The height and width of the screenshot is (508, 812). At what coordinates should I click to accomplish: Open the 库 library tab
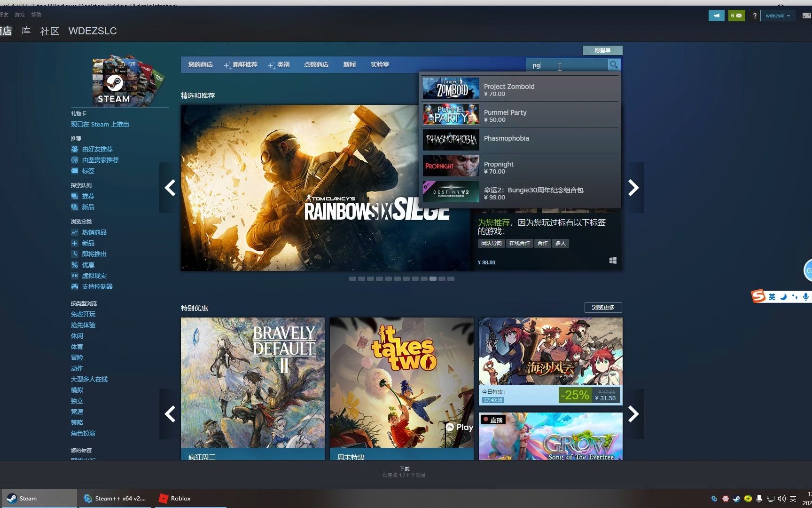tap(26, 31)
